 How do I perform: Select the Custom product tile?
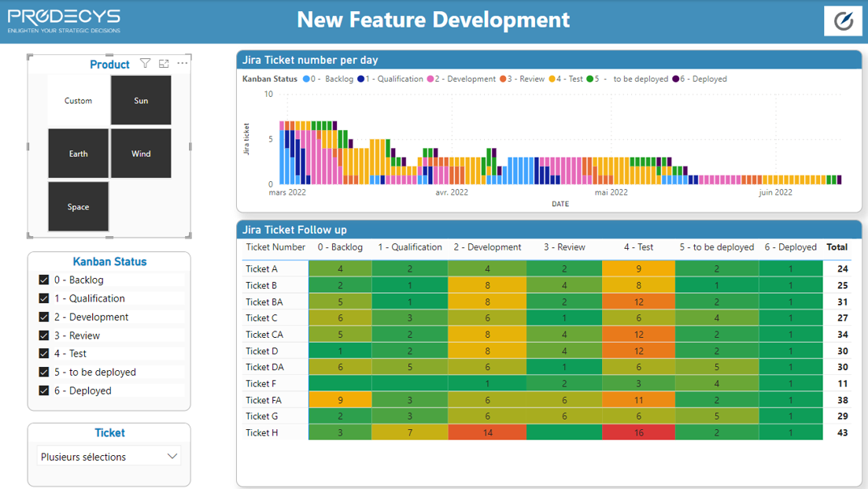(78, 100)
